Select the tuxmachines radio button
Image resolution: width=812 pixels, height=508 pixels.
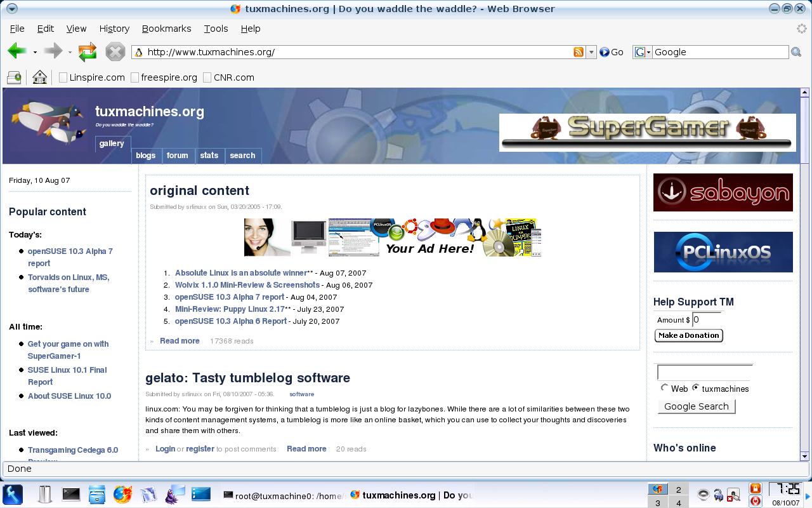tap(695, 387)
